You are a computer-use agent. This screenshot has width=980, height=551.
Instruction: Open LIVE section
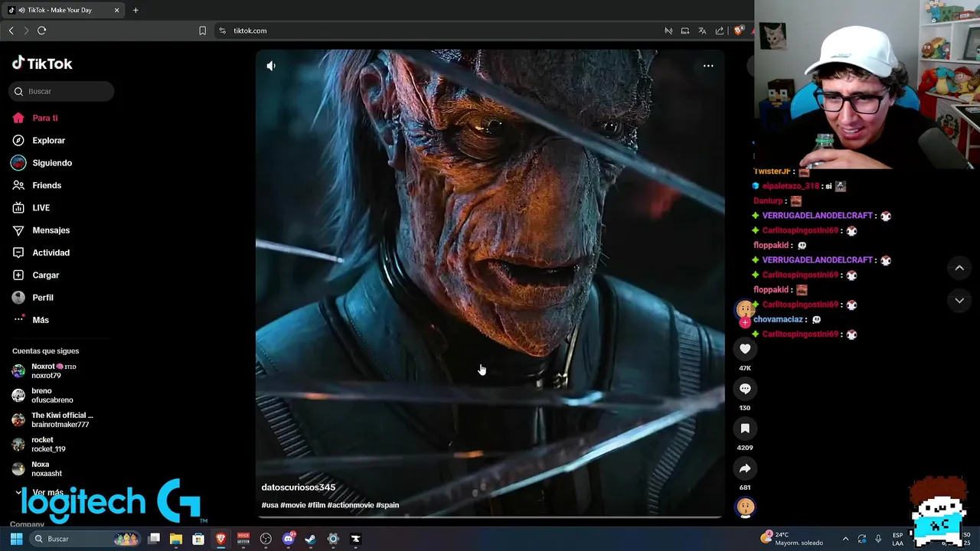(41, 208)
